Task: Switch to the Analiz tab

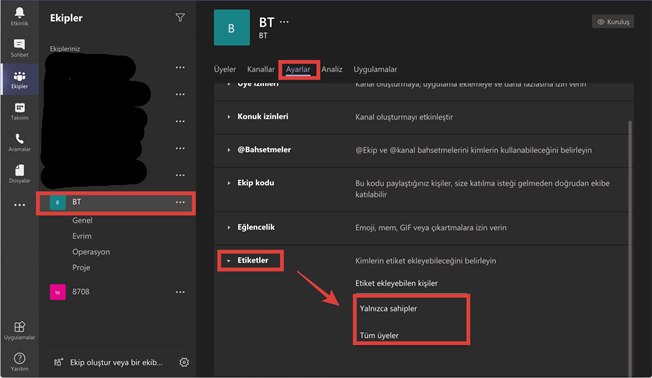Action: (x=332, y=69)
